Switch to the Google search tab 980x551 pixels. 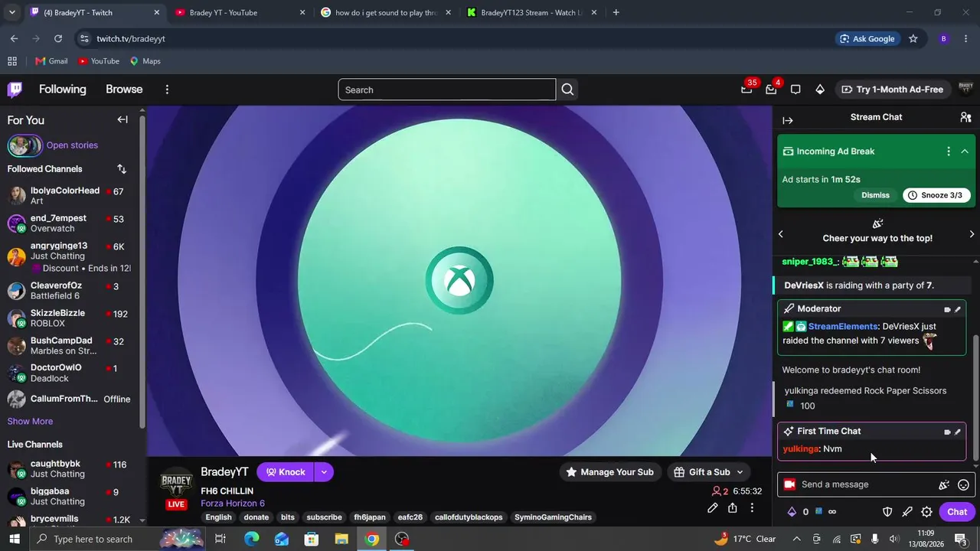click(x=386, y=12)
